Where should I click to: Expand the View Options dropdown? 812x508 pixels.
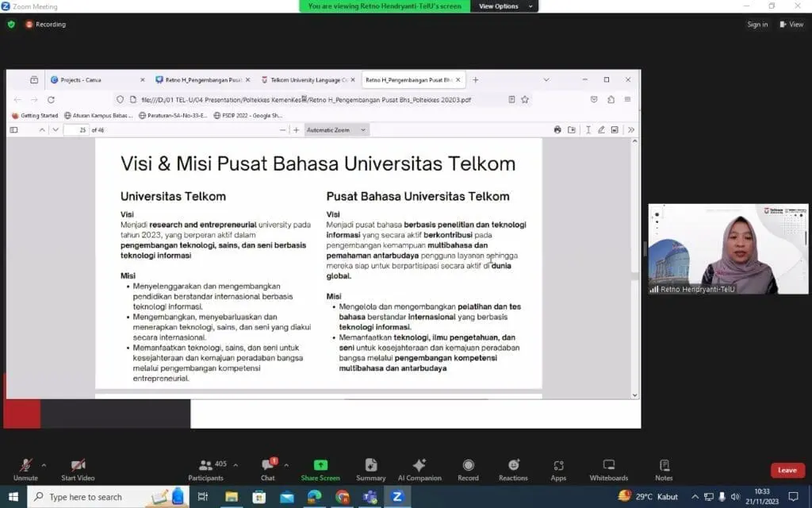pyautogui.click(x=499, y=6)
